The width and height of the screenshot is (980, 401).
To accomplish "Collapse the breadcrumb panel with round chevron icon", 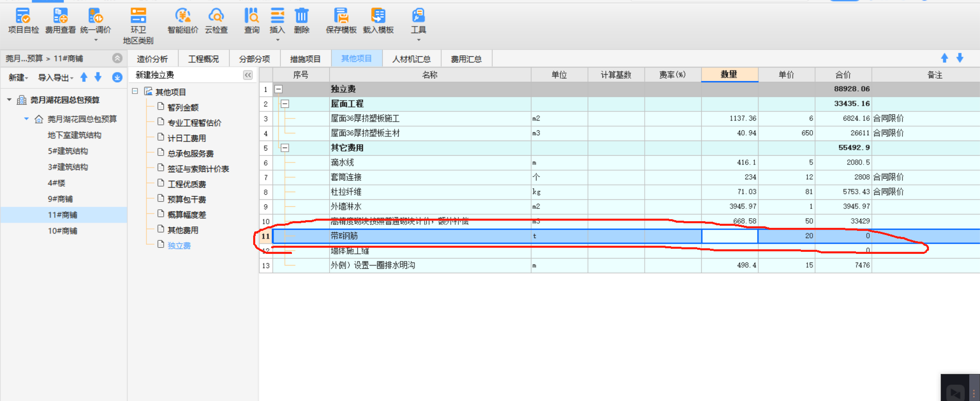I will (117, 58).
